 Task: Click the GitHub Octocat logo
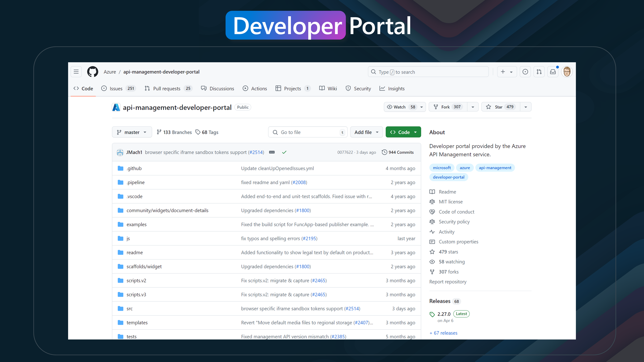click(93, 72)
